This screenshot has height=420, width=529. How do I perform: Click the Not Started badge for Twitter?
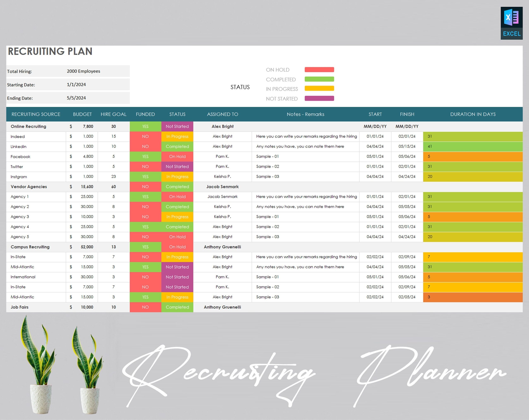pos(177,166)
